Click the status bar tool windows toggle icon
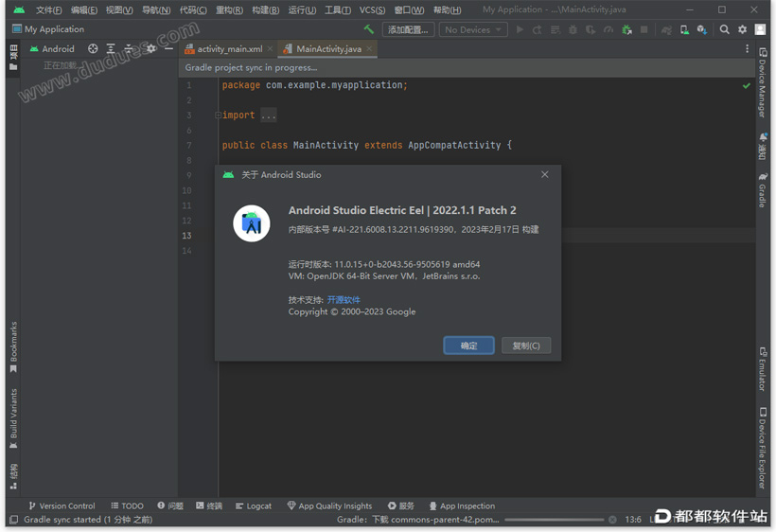 [14, 519]
